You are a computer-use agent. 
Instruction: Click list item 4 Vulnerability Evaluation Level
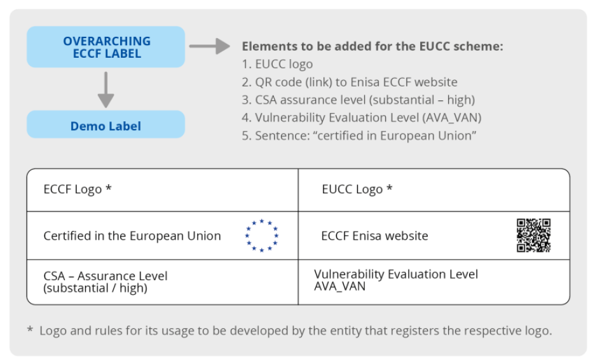coord(362,118)
